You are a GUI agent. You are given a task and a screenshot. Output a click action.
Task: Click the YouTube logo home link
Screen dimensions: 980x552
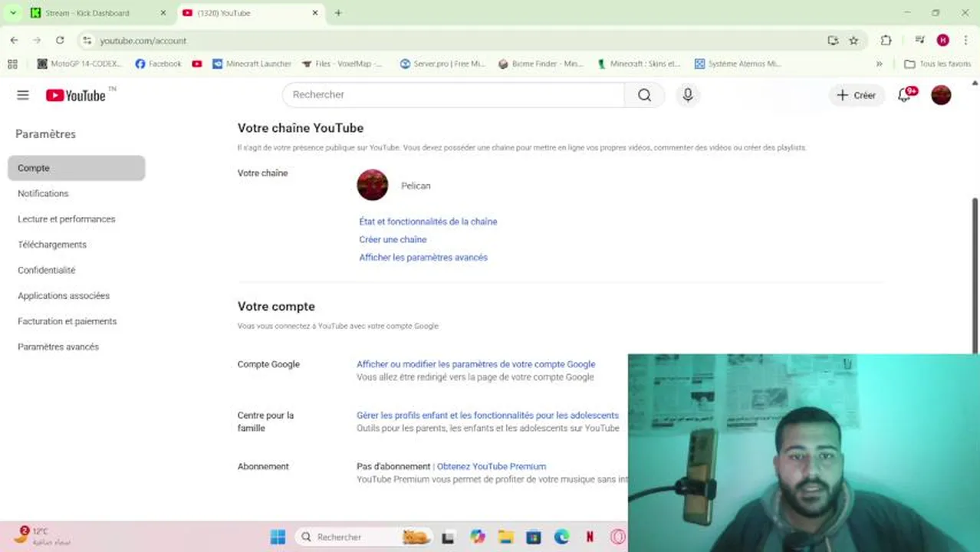(x=75, y=95)
